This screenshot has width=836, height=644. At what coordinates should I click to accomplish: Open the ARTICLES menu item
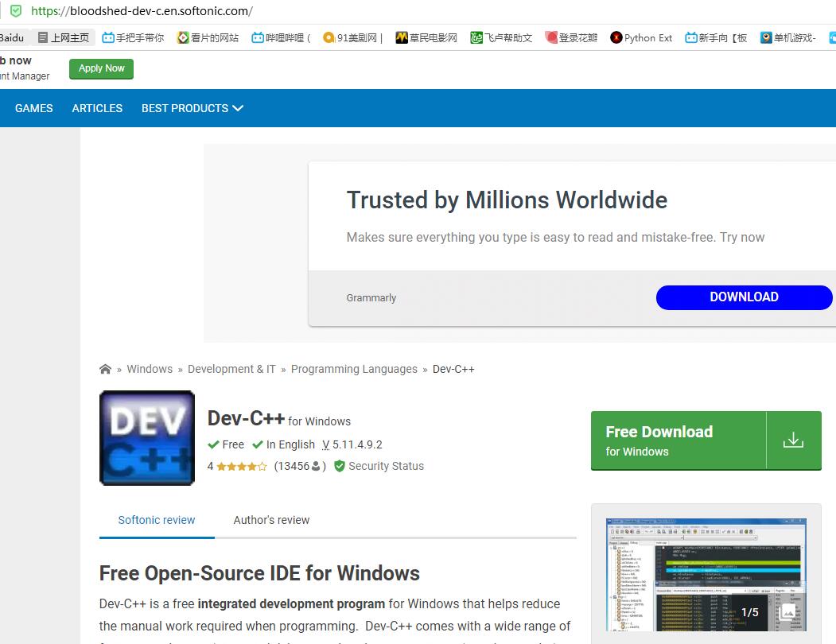point(97,108)
